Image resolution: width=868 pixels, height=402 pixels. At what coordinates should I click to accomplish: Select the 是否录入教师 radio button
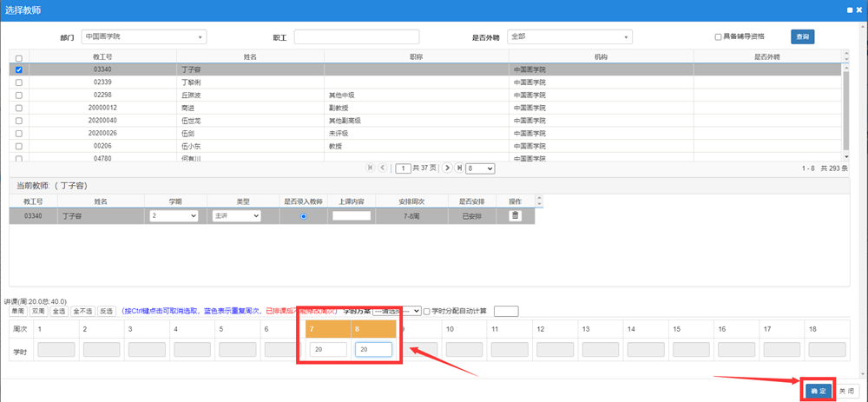303,216
